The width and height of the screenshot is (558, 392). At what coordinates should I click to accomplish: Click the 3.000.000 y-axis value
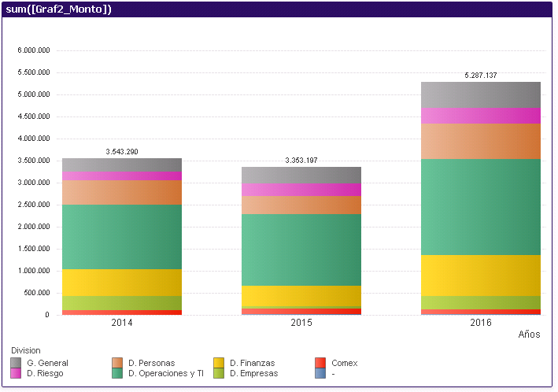point(34,183)
